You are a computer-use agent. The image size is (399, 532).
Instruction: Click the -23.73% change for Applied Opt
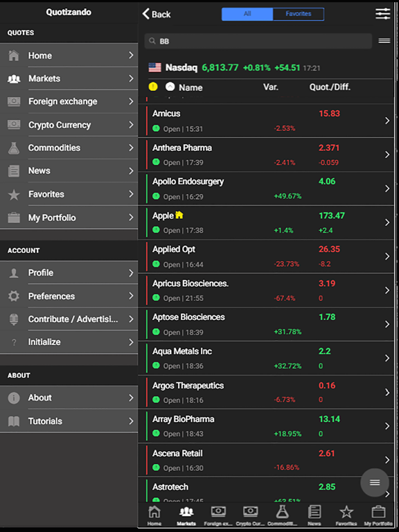click(x=286, y=264)
